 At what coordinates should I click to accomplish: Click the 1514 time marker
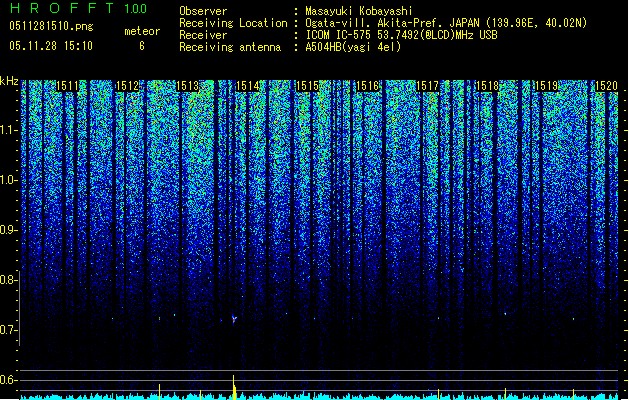(x=248, y=86)
